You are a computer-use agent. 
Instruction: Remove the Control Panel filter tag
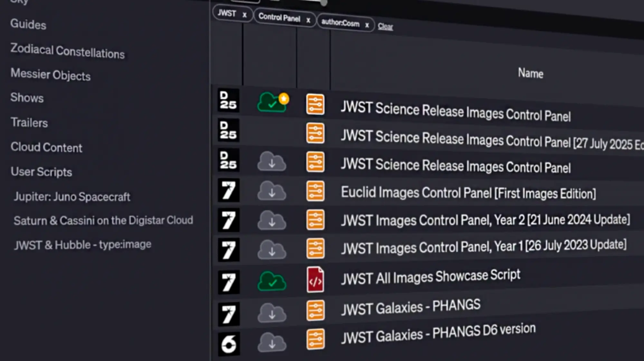308,20
